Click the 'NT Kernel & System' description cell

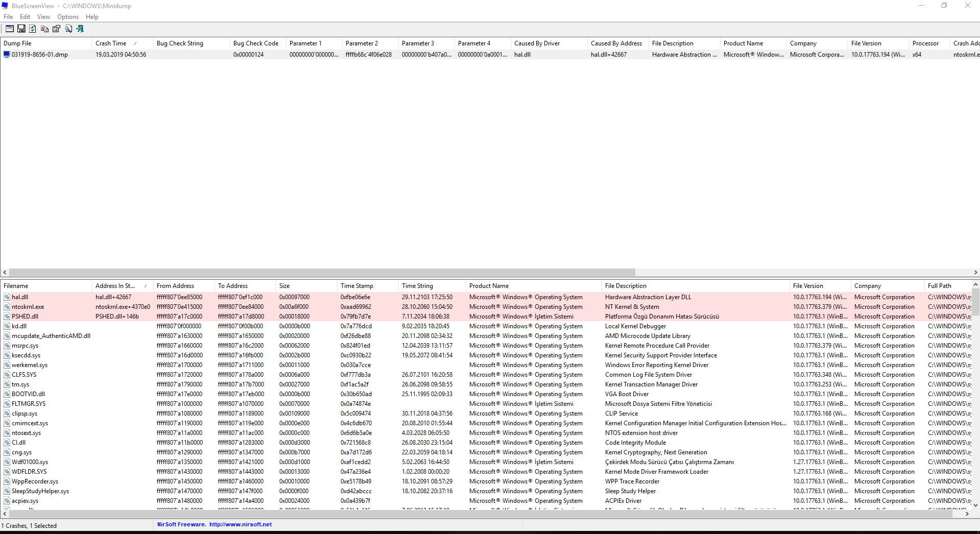(x=632, y=307)
